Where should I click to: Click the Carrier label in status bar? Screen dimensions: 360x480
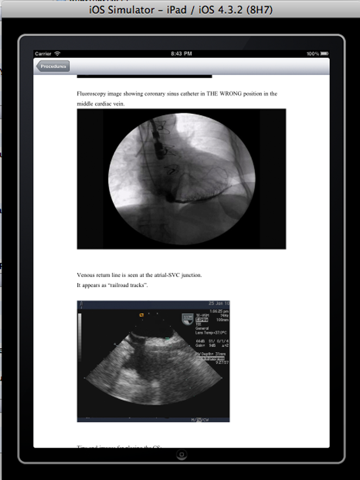point(43,53)
